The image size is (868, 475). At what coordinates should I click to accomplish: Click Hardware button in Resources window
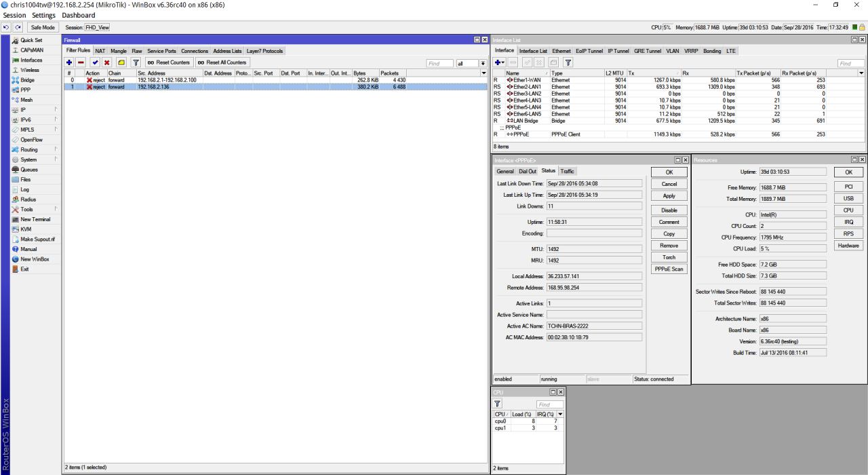pos(848,246)
